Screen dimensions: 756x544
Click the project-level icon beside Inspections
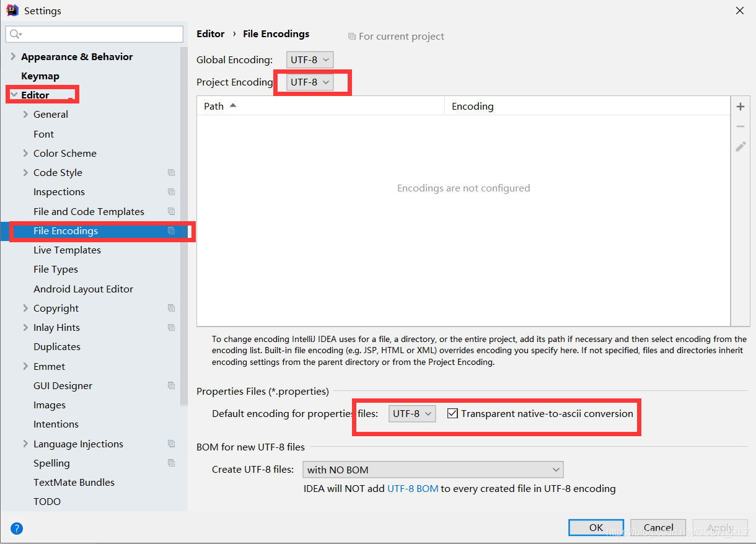[x=172, y=192]
